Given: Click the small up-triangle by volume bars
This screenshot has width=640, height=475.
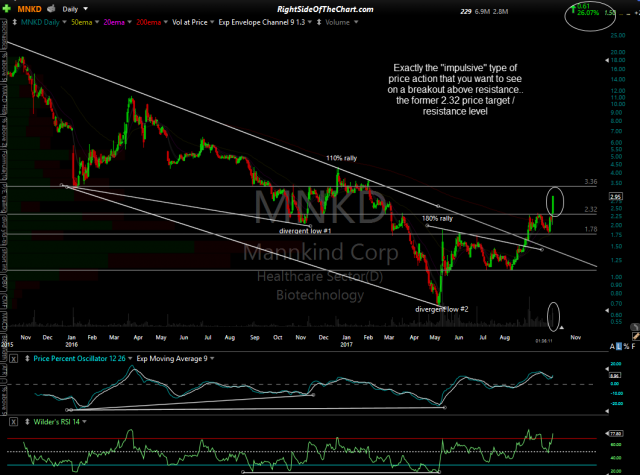Looking at the screenshot, I should click(562, 328).
